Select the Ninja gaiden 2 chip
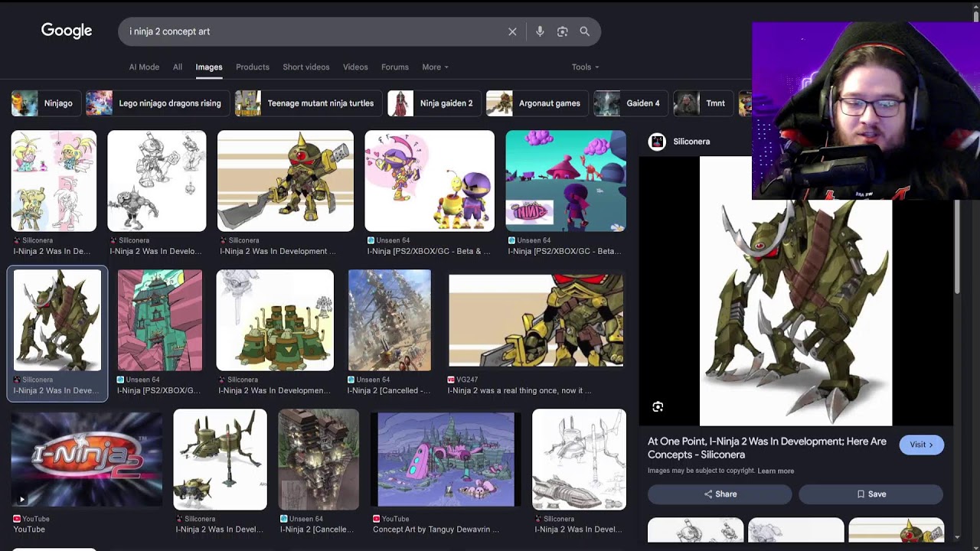Image resolution: width=980 pixels, height=551 pixels. click(x=433, y=103)
